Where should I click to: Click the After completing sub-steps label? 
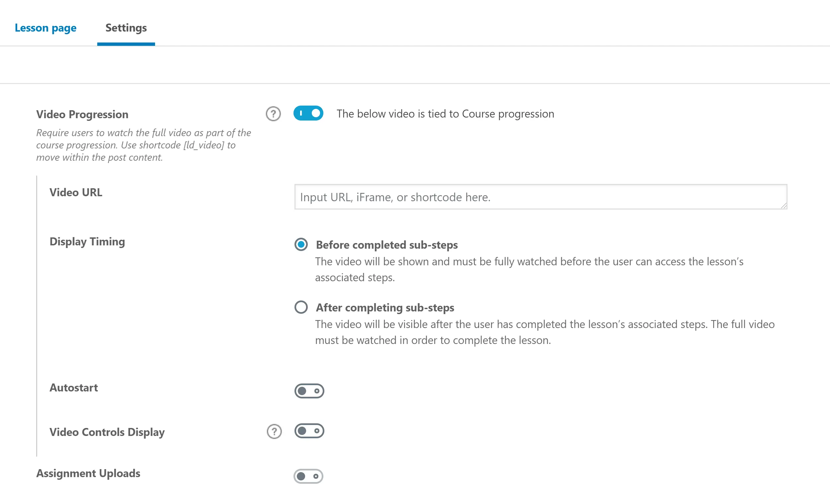(385, 307)
